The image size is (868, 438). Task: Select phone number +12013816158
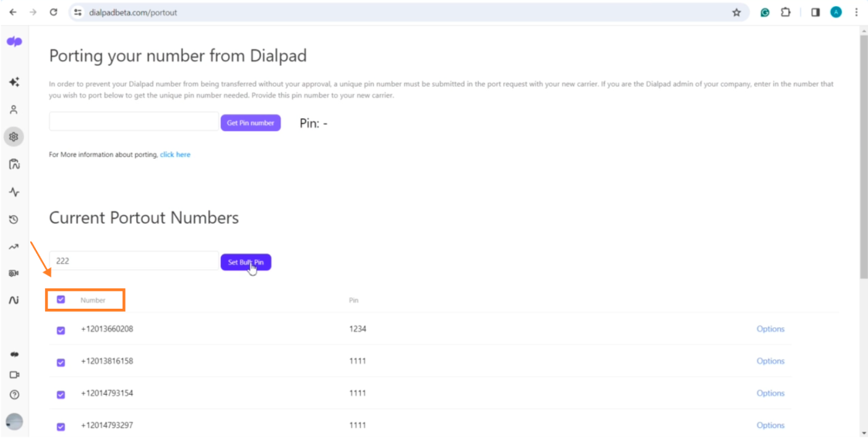coord(107,361)
